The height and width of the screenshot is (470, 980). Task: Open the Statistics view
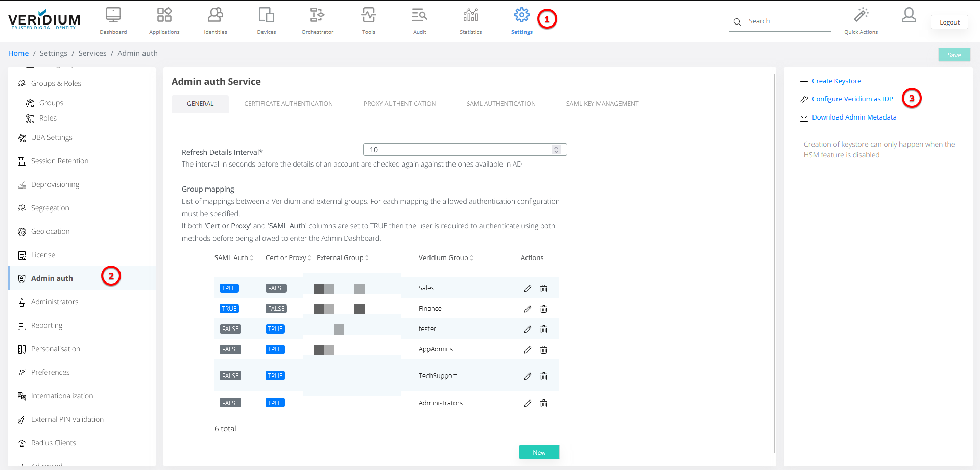[470, 19]
